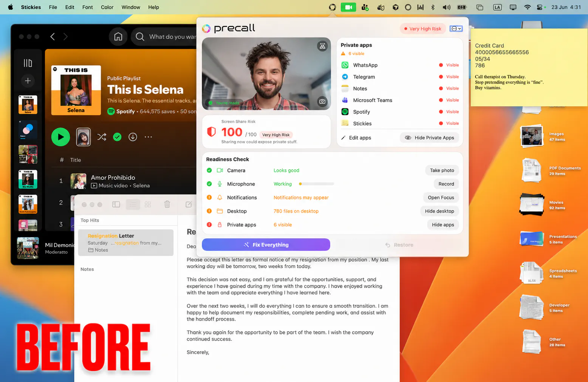Click Open Focus for notifications
The height and width of the screenshot is (382, 588).
(441, 198)
